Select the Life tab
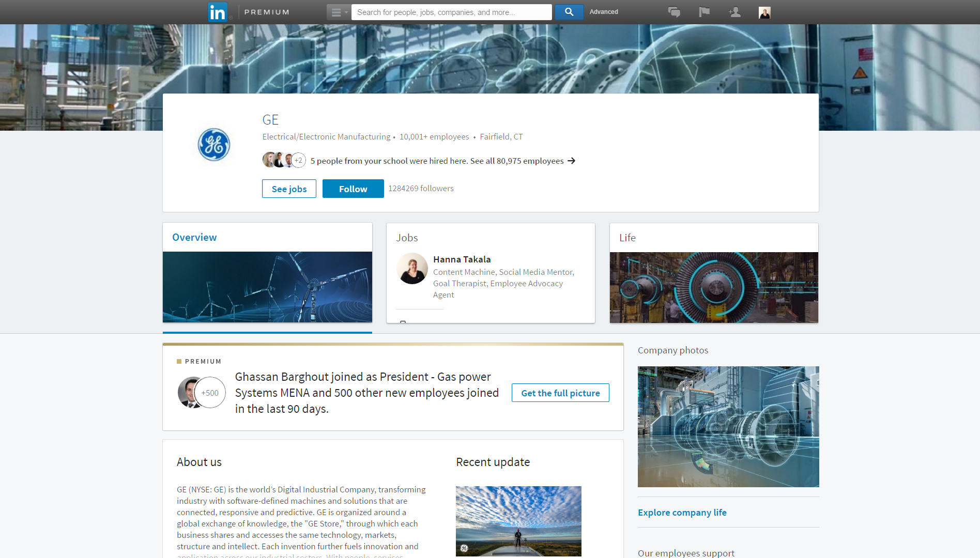980x558 pixels. (x=627, y=238)
